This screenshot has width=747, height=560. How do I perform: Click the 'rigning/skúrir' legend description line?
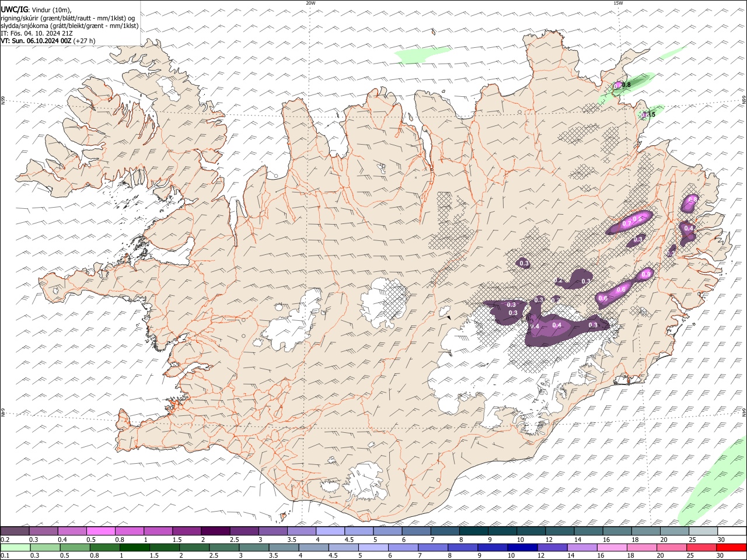click(68, 18)
